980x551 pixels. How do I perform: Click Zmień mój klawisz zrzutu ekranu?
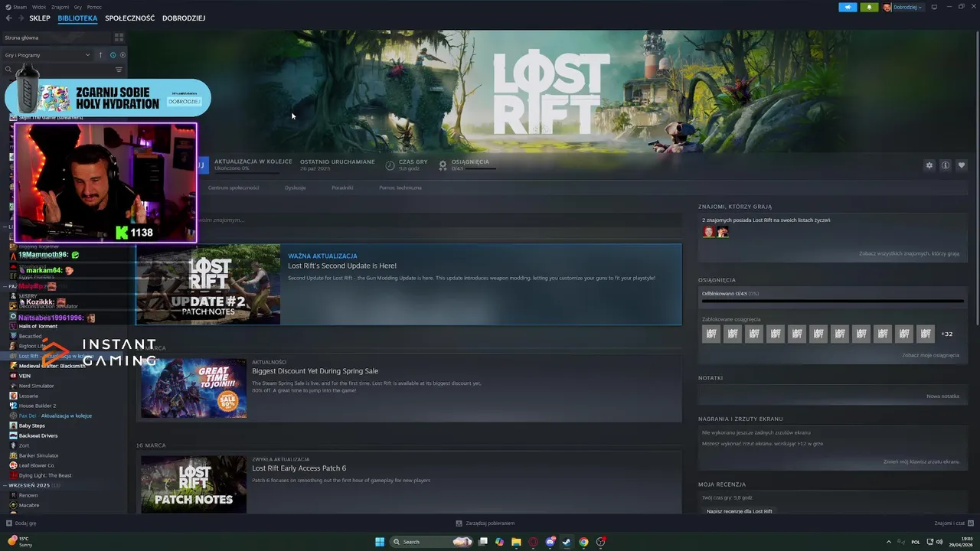point(921,461)
